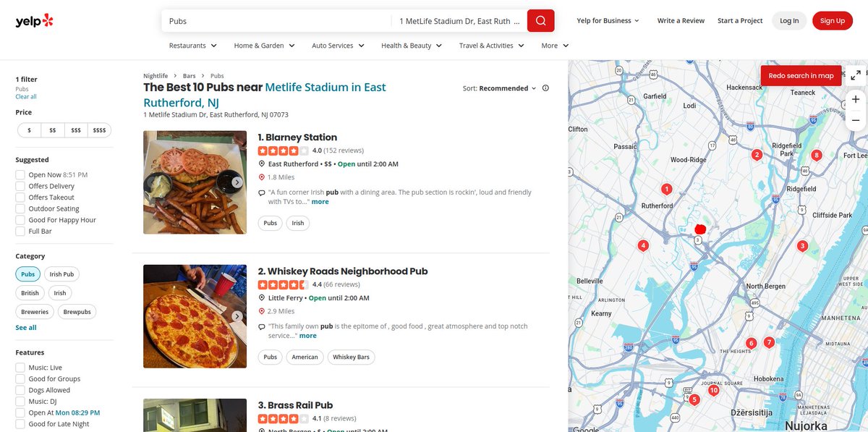Open the Blarney Station food photo
This screenshot has width=868, height=432.
point(195,182)
